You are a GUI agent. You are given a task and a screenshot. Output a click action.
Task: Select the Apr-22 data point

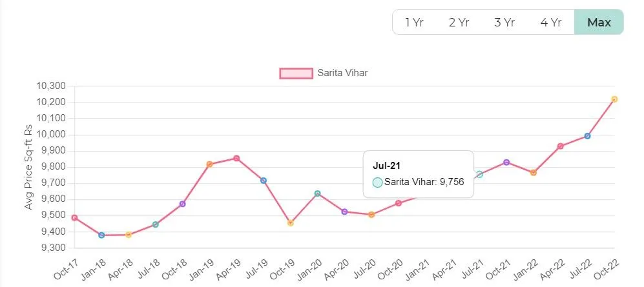[561, 146]
